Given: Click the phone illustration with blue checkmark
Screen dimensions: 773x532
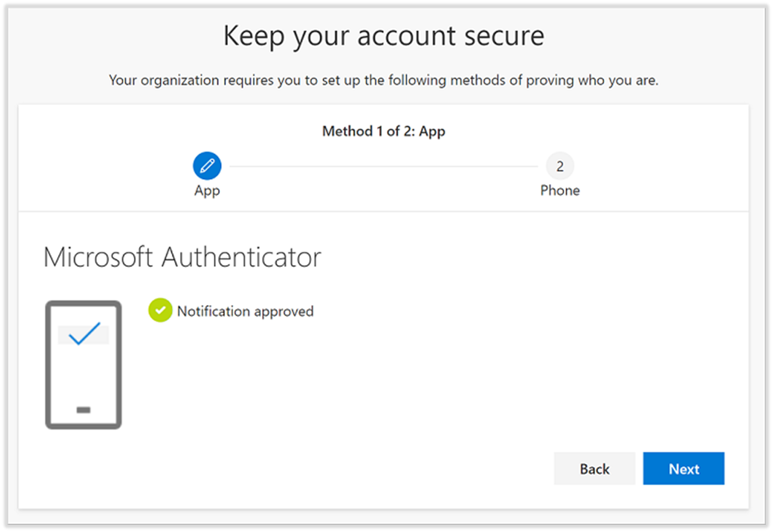Looking at the screenshot, I should tap(83, 364).
